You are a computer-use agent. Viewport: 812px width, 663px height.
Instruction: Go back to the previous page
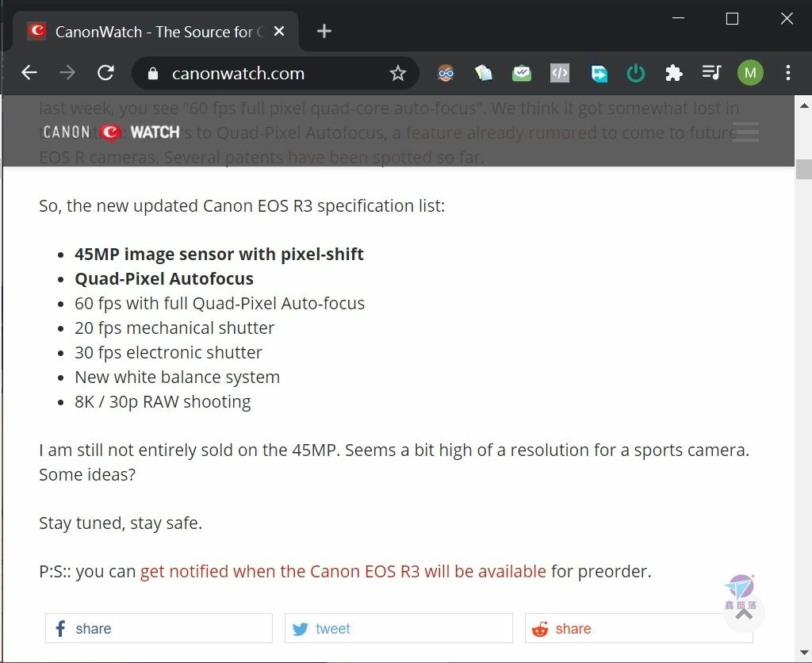pos(29,72)
